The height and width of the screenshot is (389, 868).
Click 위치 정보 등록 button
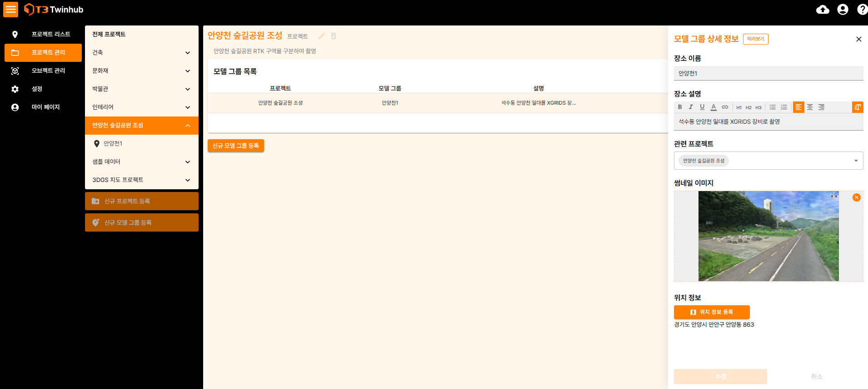712,312
